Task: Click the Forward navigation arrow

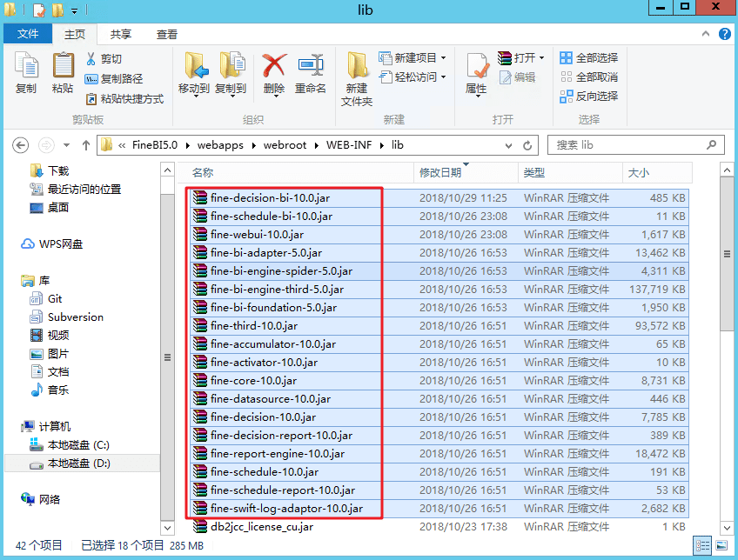Action: click(x=46, y=145)
